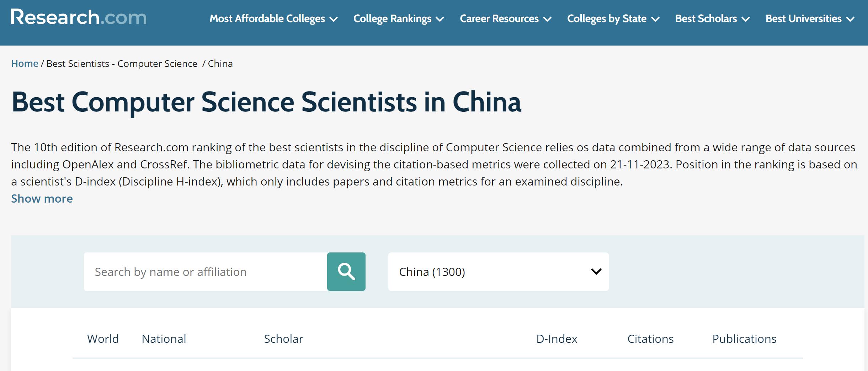Expand the Most Affordable Colleges chevron
The height and width of the screenshot is (371, 868).
[334, 19]
